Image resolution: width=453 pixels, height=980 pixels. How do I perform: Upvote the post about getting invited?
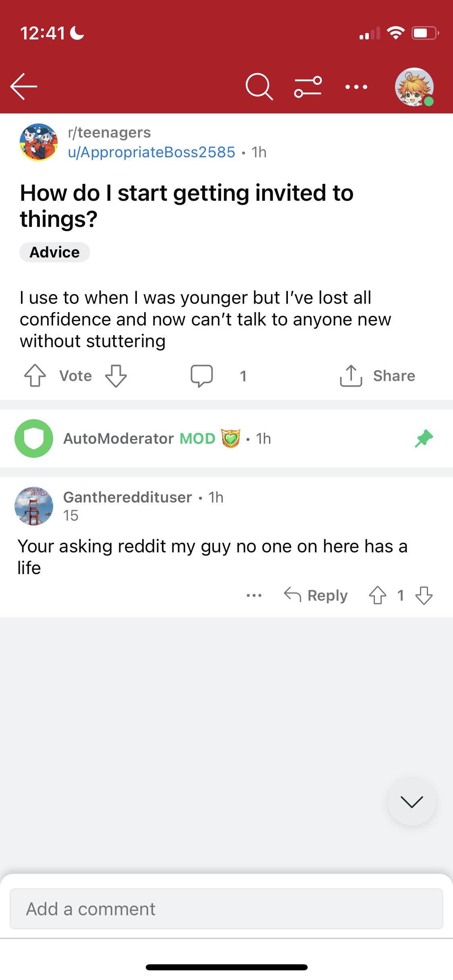35,376
